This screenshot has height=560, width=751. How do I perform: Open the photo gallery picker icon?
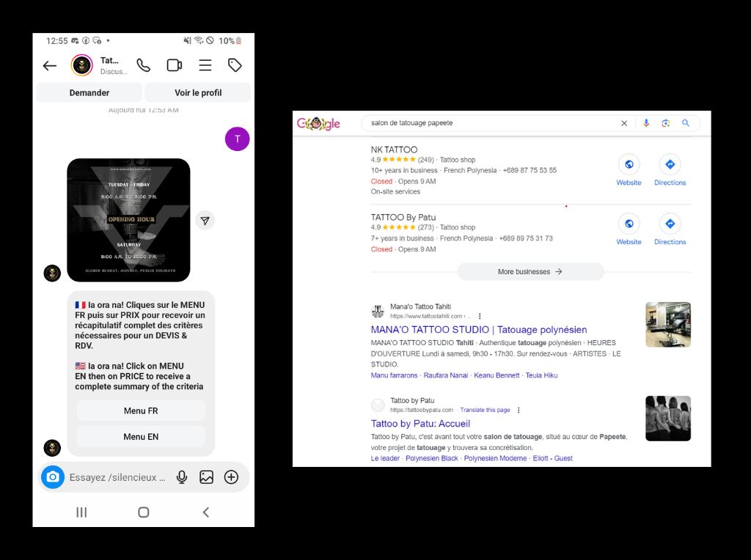tap(206, 476)
